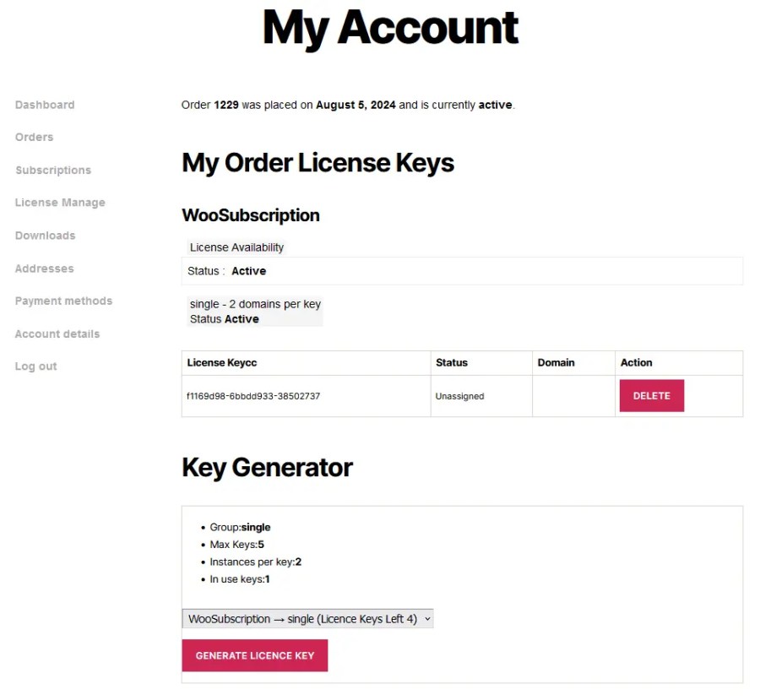The width and height of the screenshot is (760, 700).
Task: View Addresses in the account sidebar
Action: [44, 269]
